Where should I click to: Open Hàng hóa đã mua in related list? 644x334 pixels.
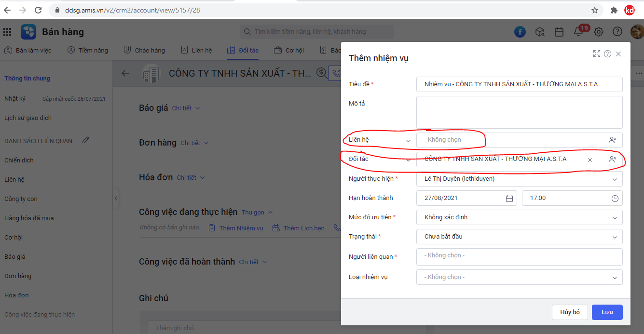[29, 218]
